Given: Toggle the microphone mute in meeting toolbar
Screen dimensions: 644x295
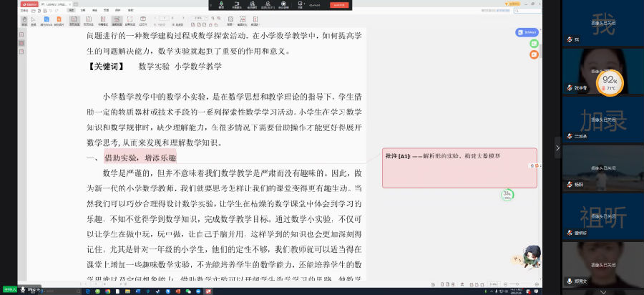Looking at the screenshot, I should (220, 5).
